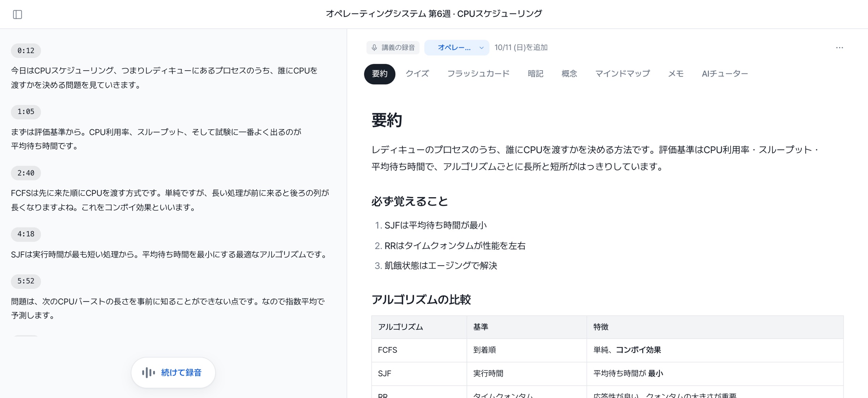Click list item 飢餓状態はエージングで解決
Image resolution: width=868 pixels, height=398 pixels.
(x=441, y=266)
